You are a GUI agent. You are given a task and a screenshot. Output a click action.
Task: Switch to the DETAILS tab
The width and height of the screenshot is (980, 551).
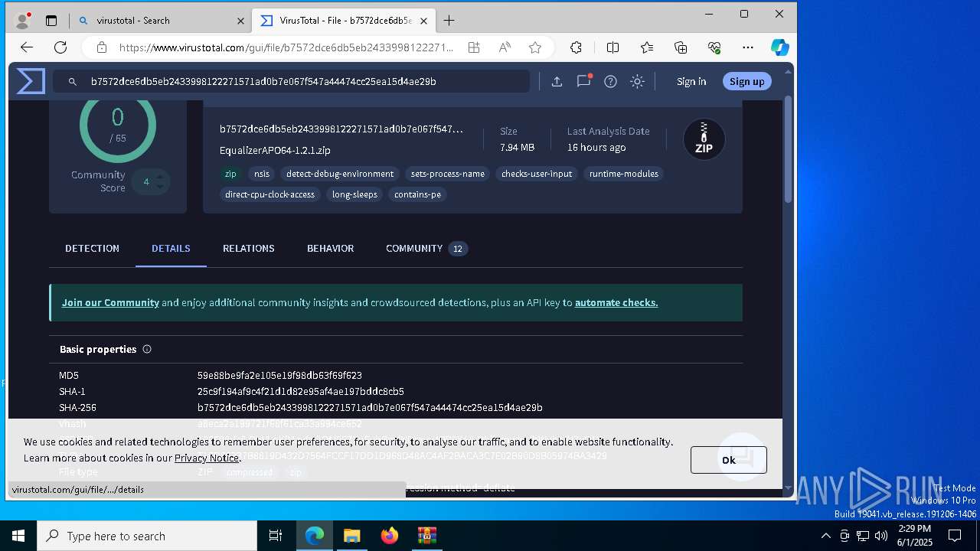171,248
